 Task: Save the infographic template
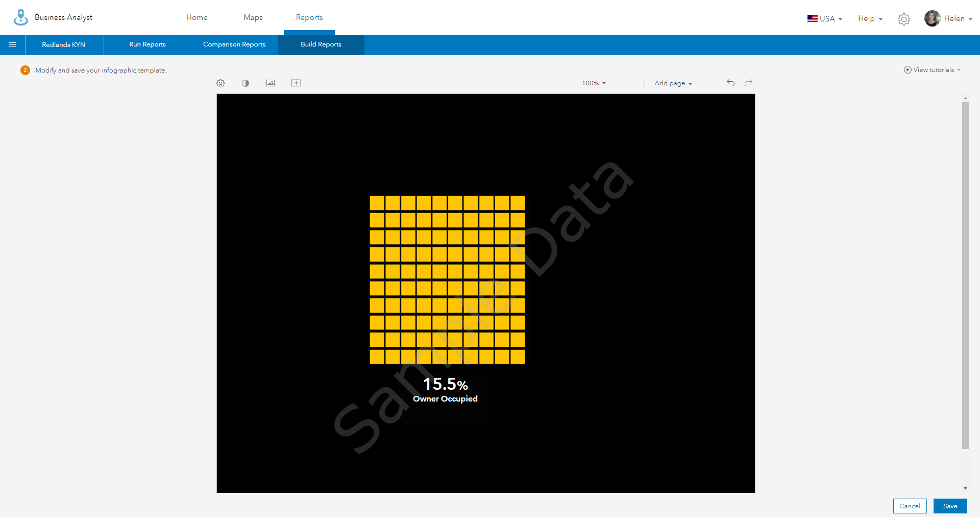pyautogui.click(x=950, y=506)
